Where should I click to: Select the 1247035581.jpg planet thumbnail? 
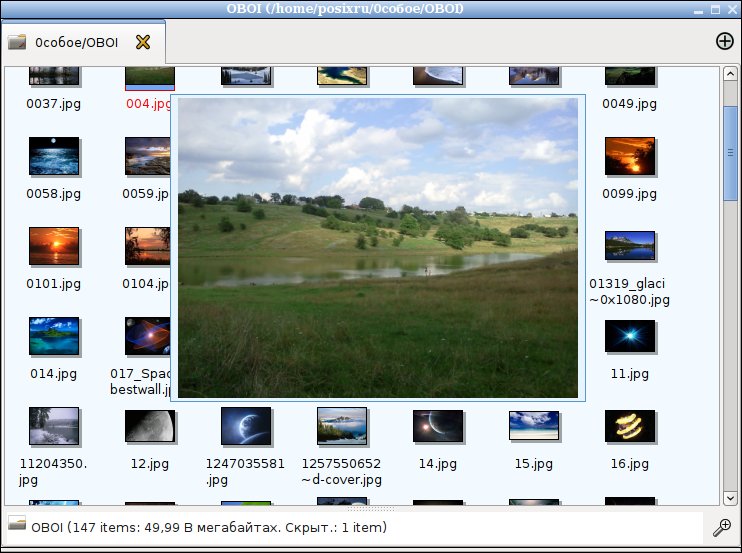click(x=246, y=426)
